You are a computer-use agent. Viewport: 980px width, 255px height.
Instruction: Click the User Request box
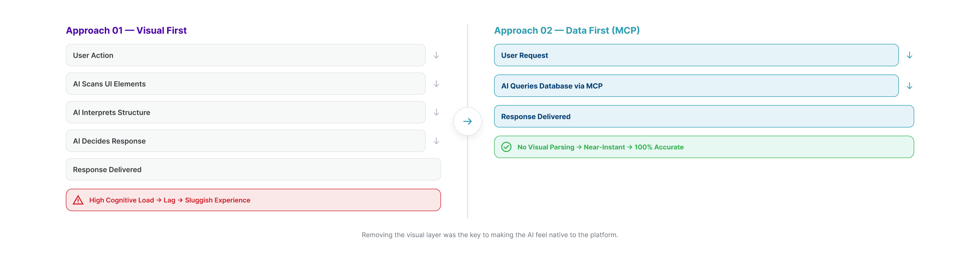[x=696, y=55]
